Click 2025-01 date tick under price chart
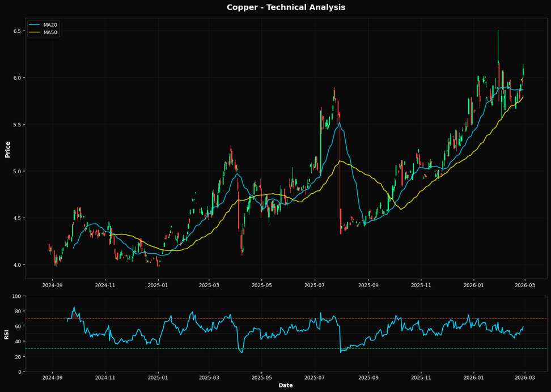Screen dimensions: 551x392 click(x=159, y=285)
